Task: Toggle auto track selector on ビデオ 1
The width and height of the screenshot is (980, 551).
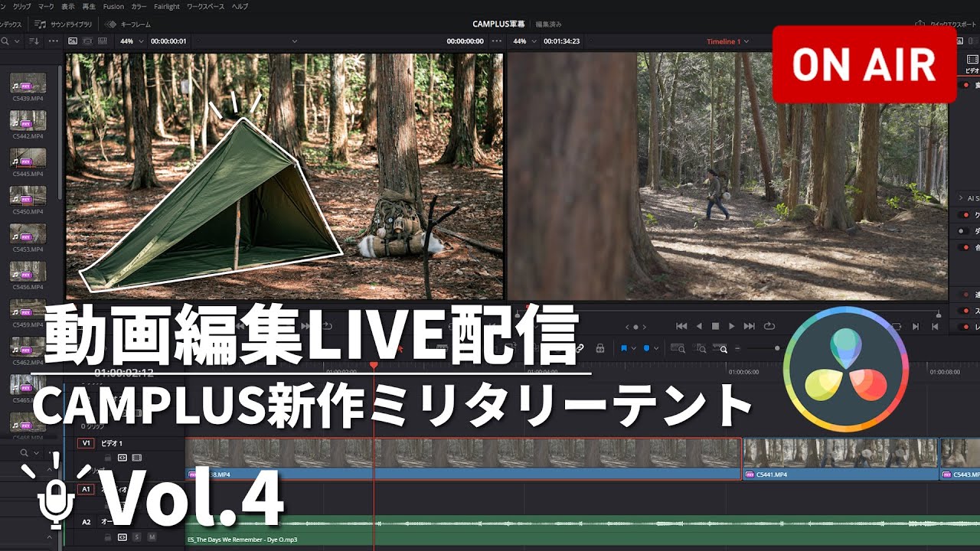Action: click(x=122, y=458)
